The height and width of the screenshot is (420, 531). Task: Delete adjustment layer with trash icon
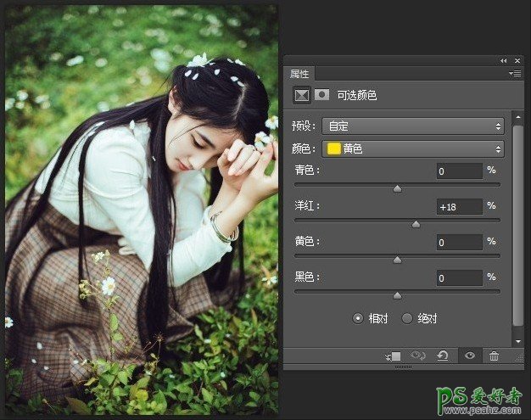tap(494, 356)
